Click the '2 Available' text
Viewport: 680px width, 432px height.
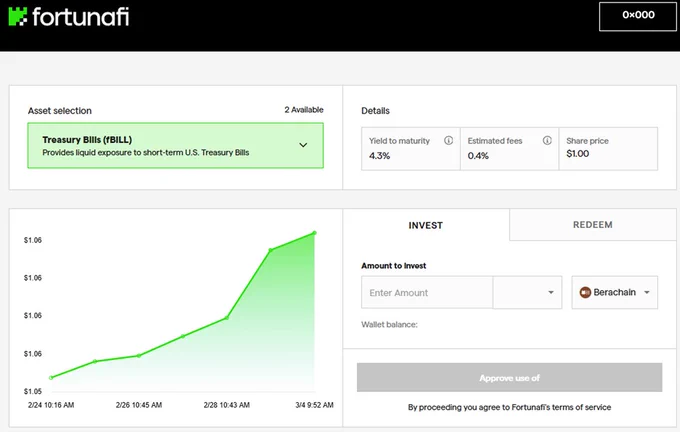coord(304,110)
